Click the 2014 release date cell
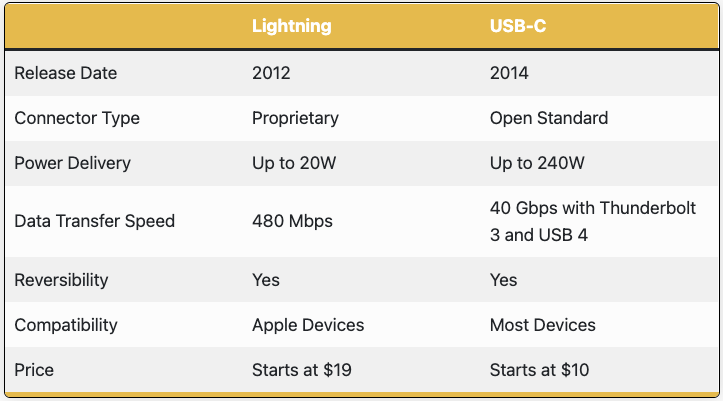 click(509, 73)
